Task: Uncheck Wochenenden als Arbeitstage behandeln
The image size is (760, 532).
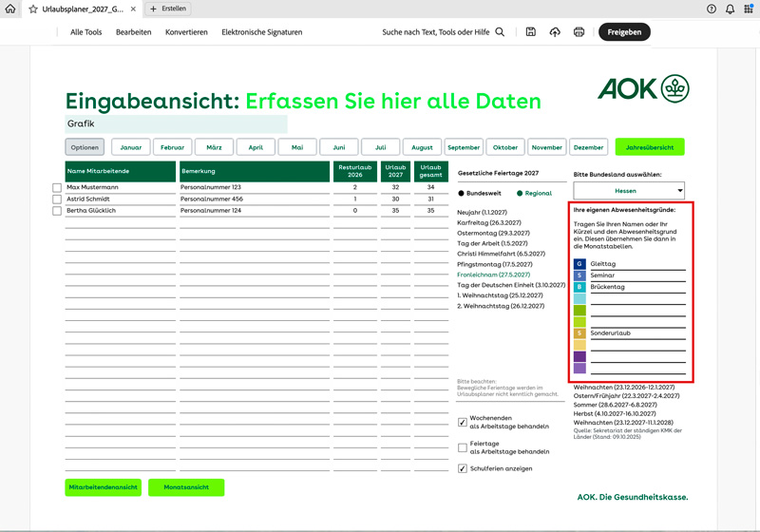Action: click(x=463, y=422)
